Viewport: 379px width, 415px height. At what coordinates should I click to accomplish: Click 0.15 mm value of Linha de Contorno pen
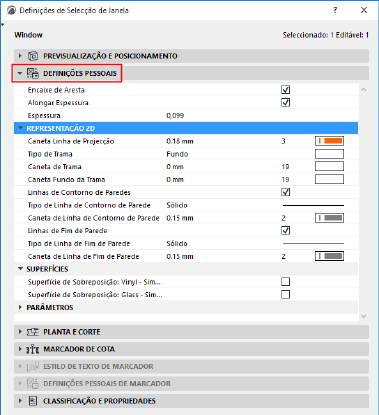180,218
